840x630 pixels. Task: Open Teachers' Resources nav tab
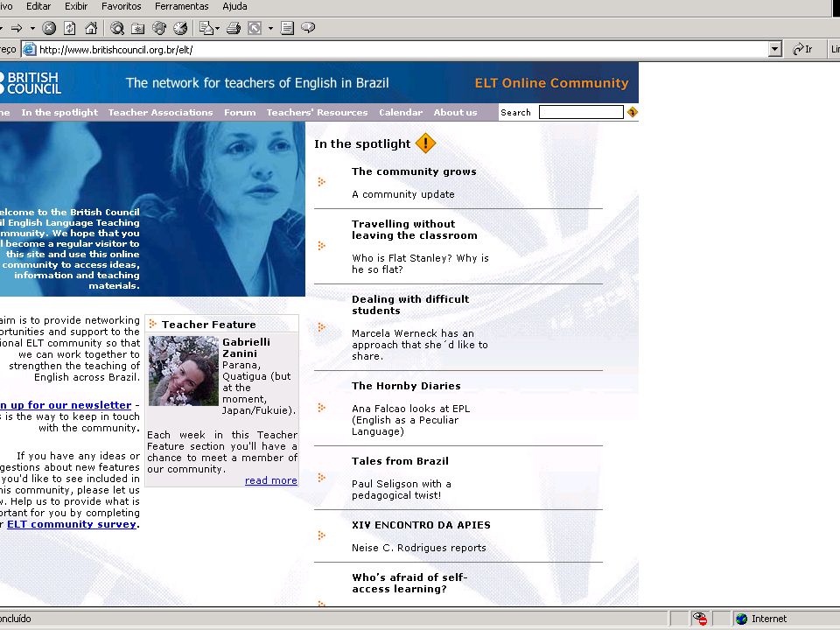click(x=317, y=113)
